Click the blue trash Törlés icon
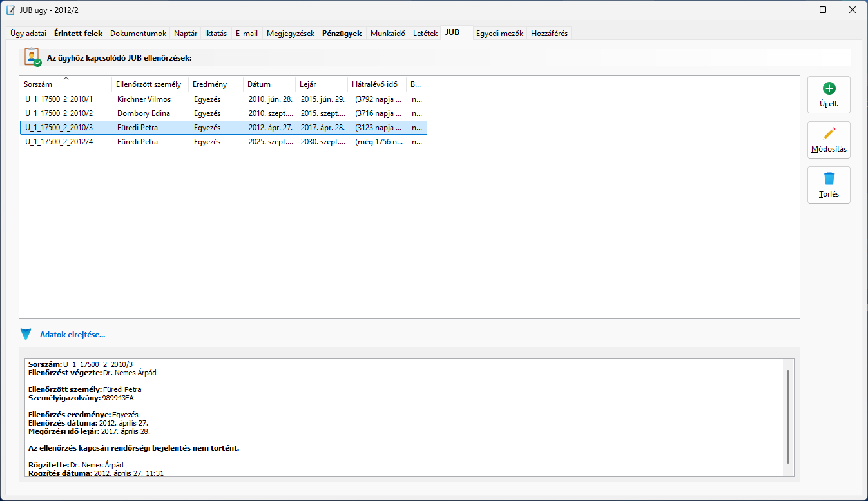The image size is (868, 501). [829, 179]
